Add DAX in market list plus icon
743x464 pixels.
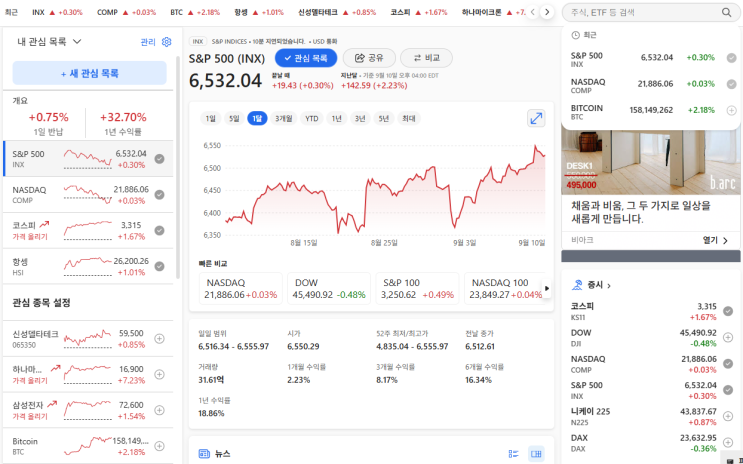coord(728,443)
